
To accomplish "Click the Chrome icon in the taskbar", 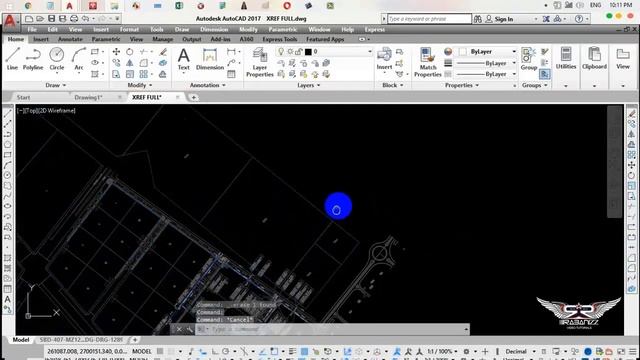I will (x=28, y=6).
